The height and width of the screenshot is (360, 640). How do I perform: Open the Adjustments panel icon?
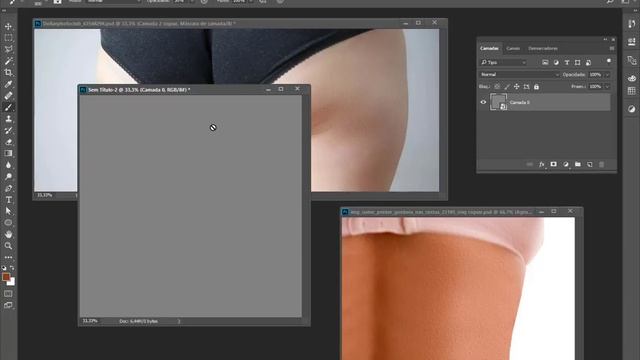[631, 109]
